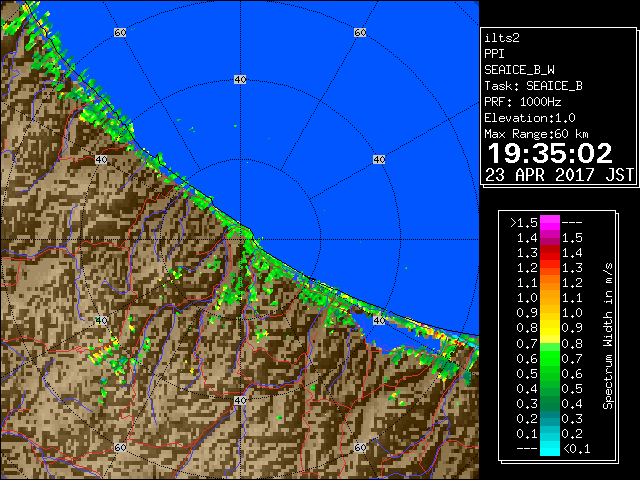Pick the bright green 0.6 to 0.7 swatch
640x480 pixels.
(549, 358)
